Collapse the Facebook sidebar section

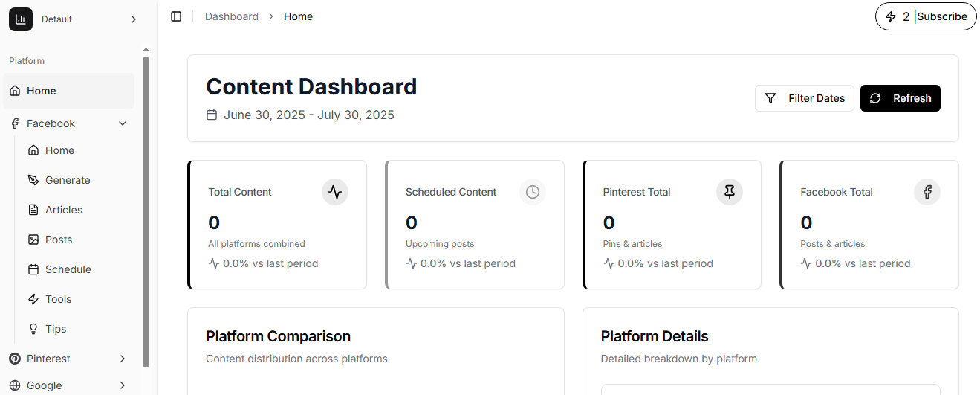point(123,123)
